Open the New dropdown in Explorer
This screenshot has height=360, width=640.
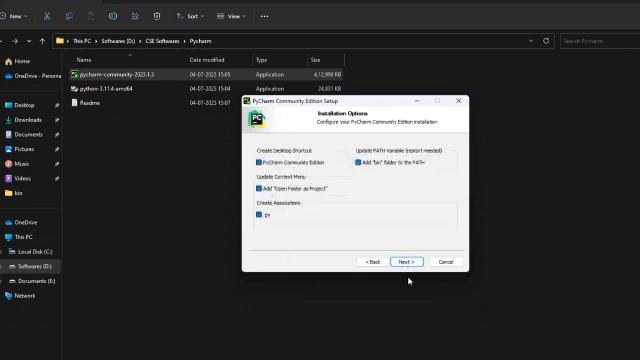coord(14,16)
